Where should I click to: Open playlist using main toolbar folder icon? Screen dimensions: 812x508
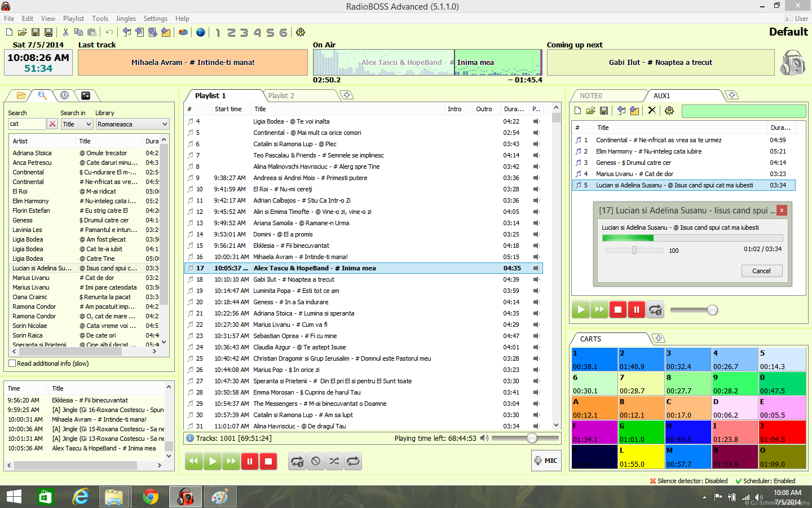click(23, 32)
